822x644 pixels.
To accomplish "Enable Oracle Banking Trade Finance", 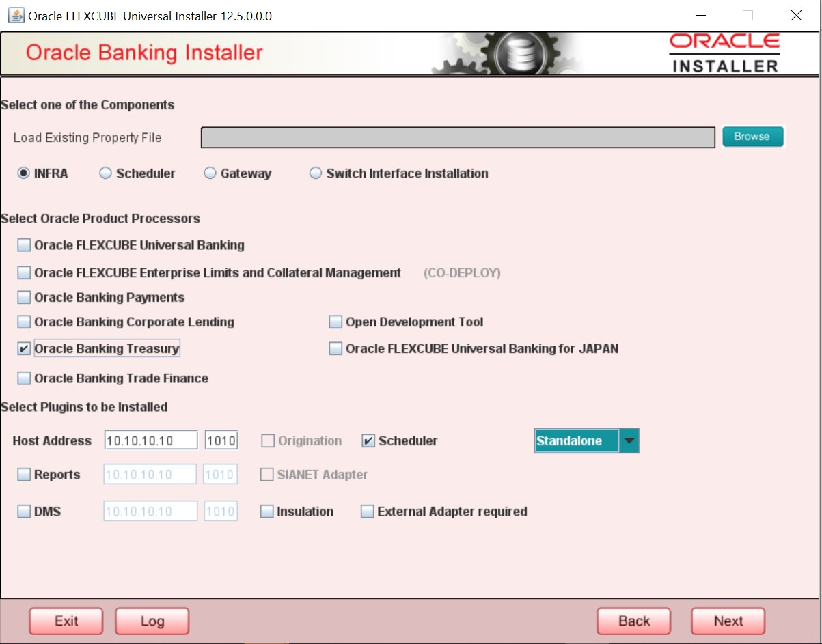I will [x=24, y=378].
